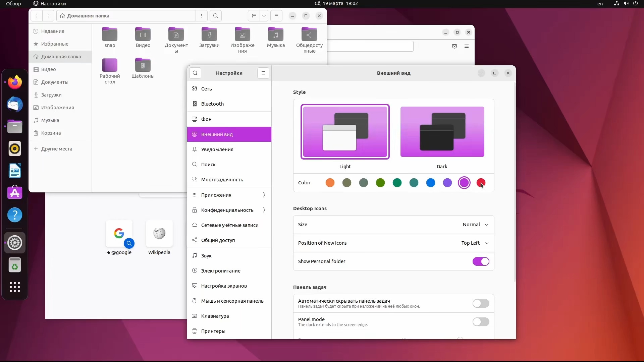Expand the Приложения settings section
The width and height of the screenshot is (644, 362).
229,195
